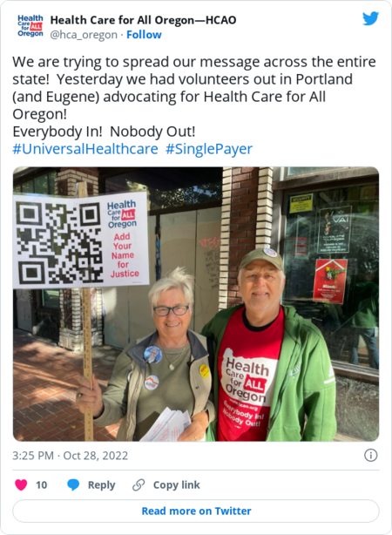Viewport: 392px width, 535px height.
Task: Click the Twitter bird logo icon
Action: (370, 19)
